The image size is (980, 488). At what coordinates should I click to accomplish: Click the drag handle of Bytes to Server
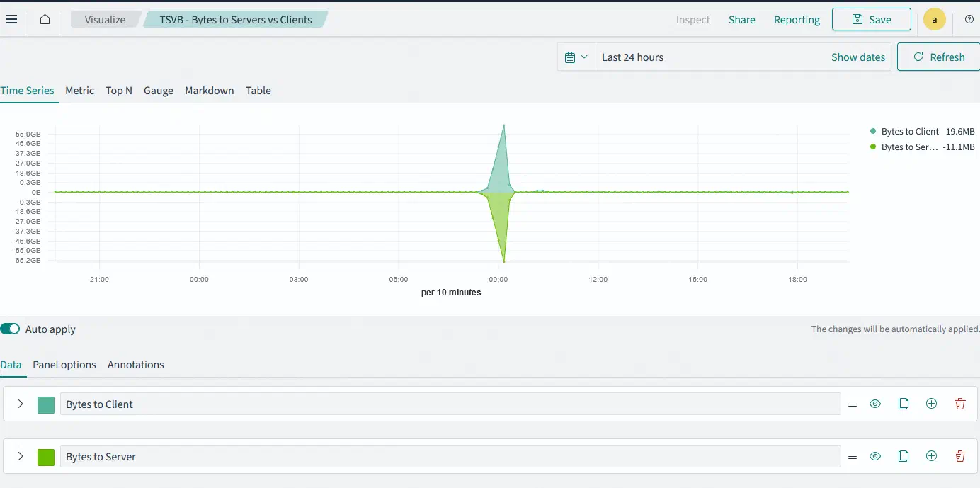click(x=853, y=457)
